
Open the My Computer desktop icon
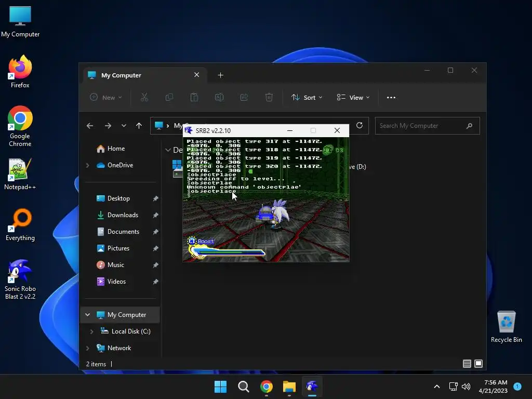click(x=20, y=22)
